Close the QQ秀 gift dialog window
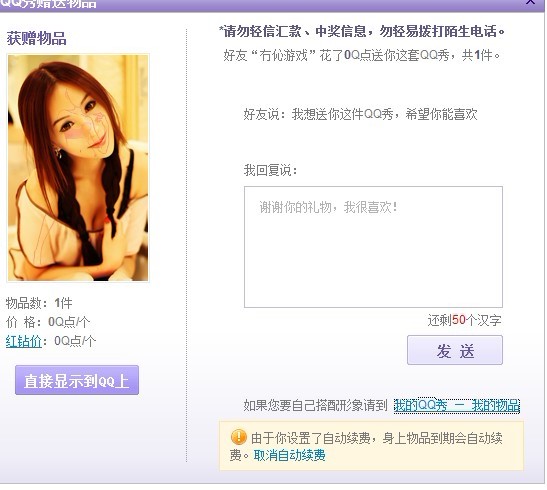547x490 pixels. click(531, 2)
